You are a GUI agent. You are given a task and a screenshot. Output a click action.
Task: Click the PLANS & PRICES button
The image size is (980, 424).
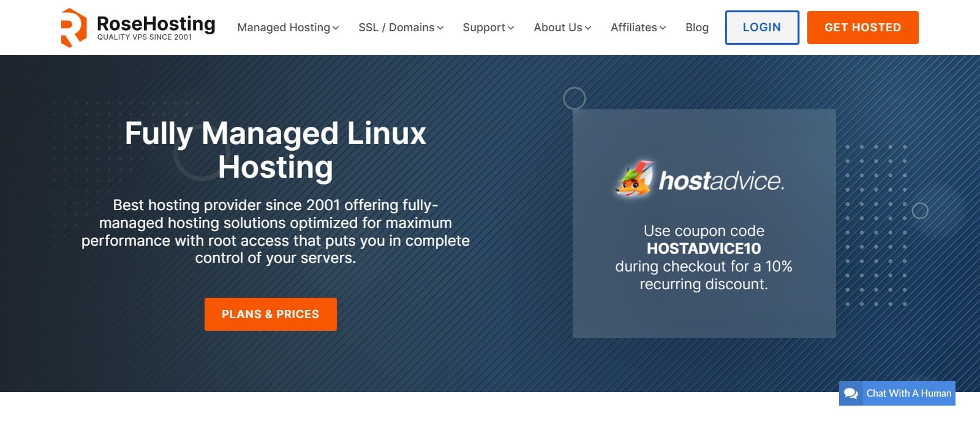click(271, 314)
